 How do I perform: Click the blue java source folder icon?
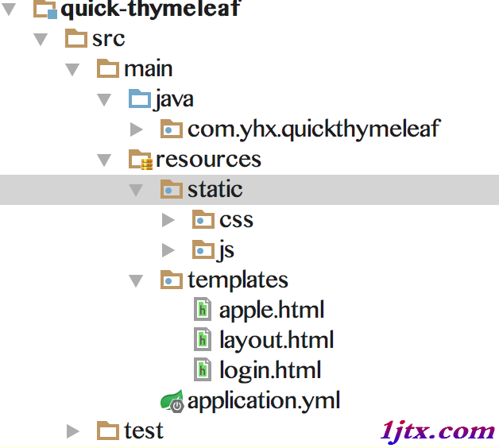click(139, 98)
